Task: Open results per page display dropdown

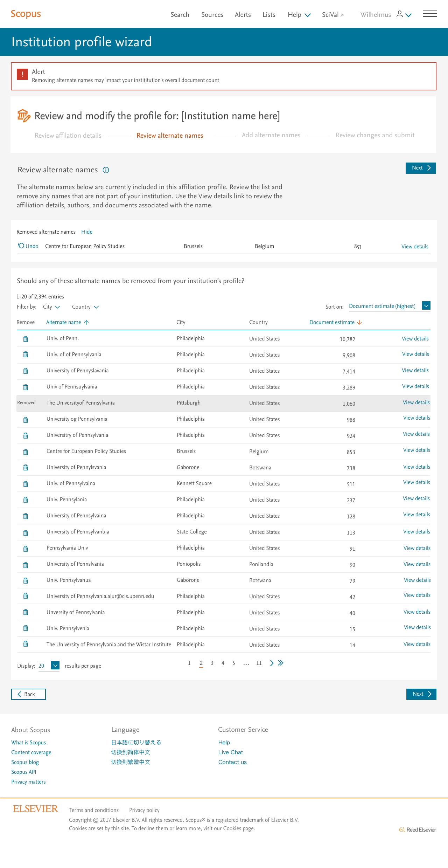Action: tap(55, 665)
